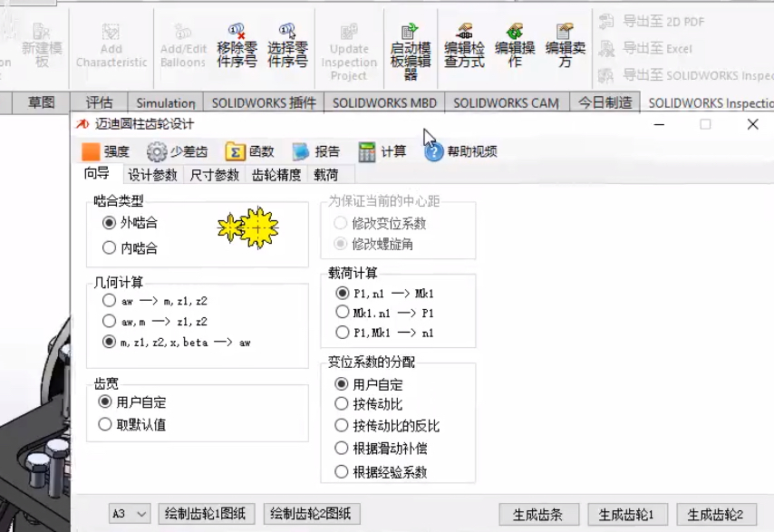Open the 草图 ribbon tab
Screen dimensions: 774x532
(41, 102)
